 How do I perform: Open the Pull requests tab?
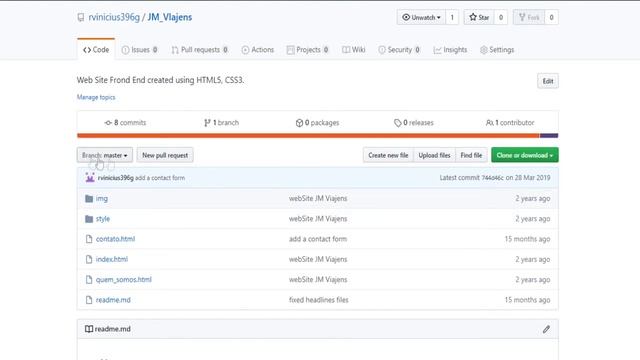tap(200, 50)
